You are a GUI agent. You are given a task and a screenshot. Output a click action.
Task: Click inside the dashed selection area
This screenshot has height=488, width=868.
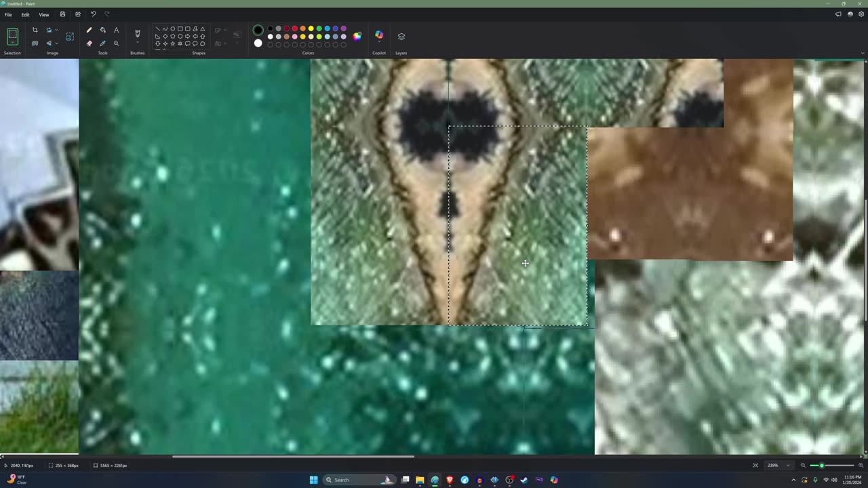click(518, 226)
